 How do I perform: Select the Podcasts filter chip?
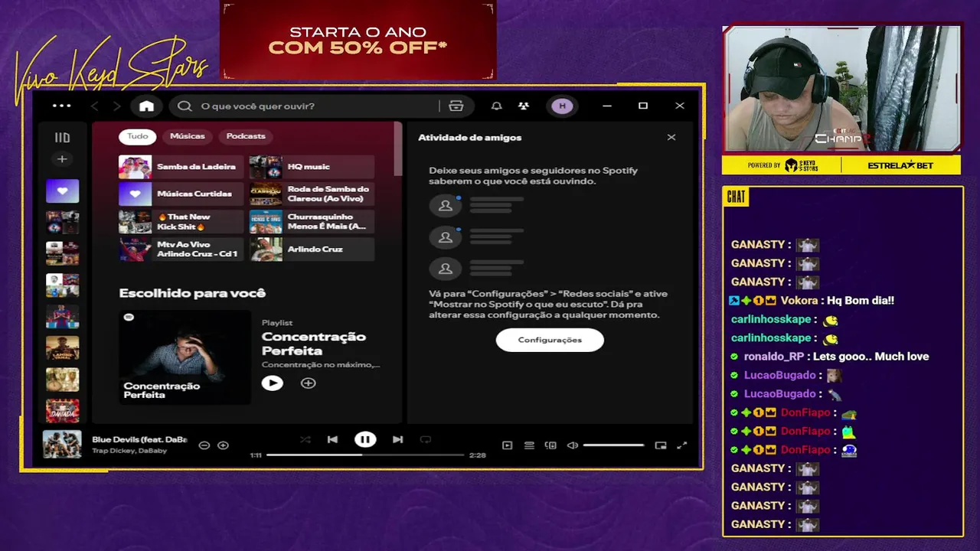coord(246,136)
